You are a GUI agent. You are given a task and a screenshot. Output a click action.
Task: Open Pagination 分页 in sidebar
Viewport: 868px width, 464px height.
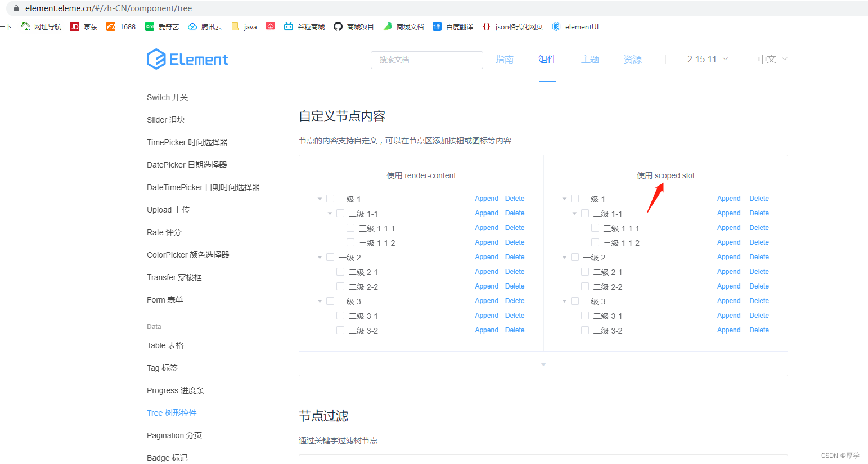174,435
